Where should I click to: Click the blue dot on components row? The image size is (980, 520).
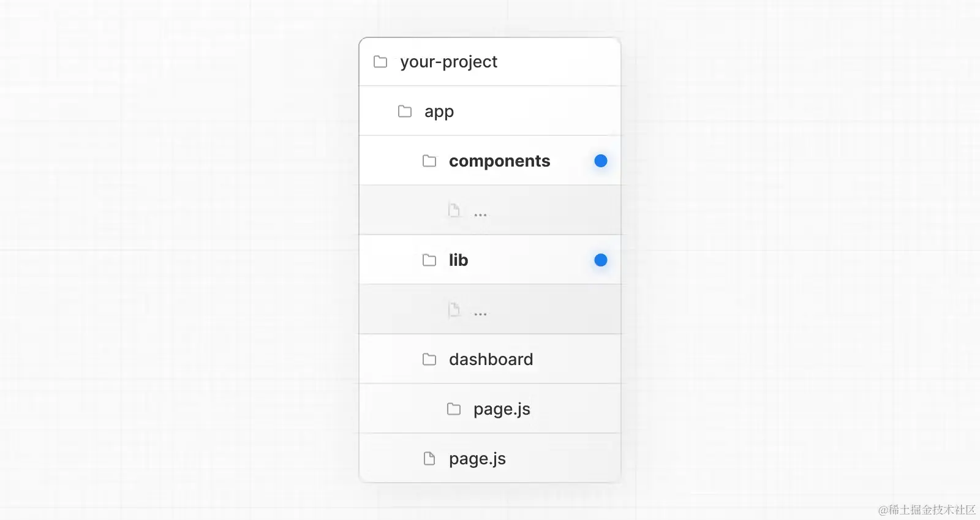click(x=601, y=160)
